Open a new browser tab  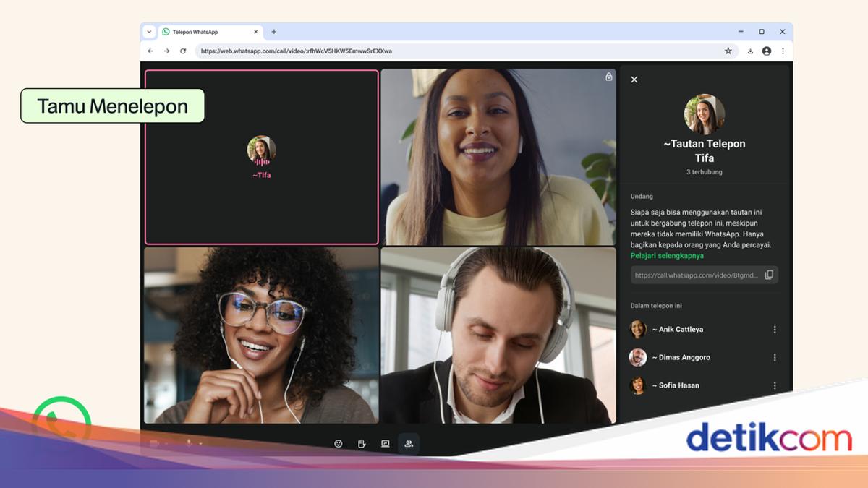(274, 32)
